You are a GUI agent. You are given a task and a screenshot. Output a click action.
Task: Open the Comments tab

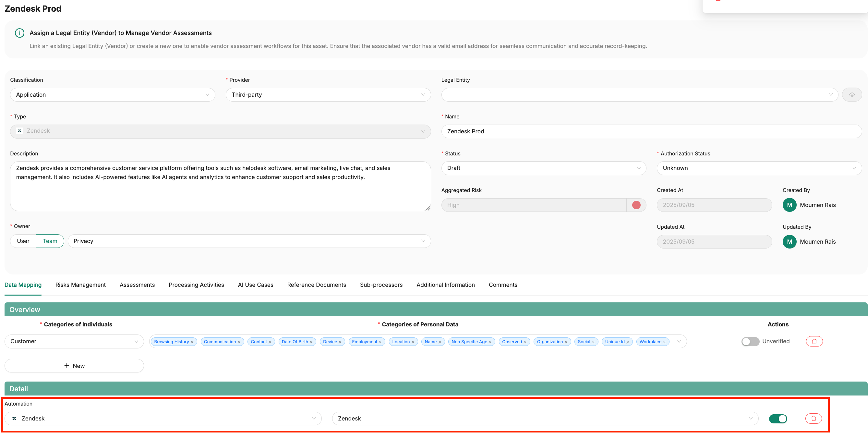click(503, 285)
